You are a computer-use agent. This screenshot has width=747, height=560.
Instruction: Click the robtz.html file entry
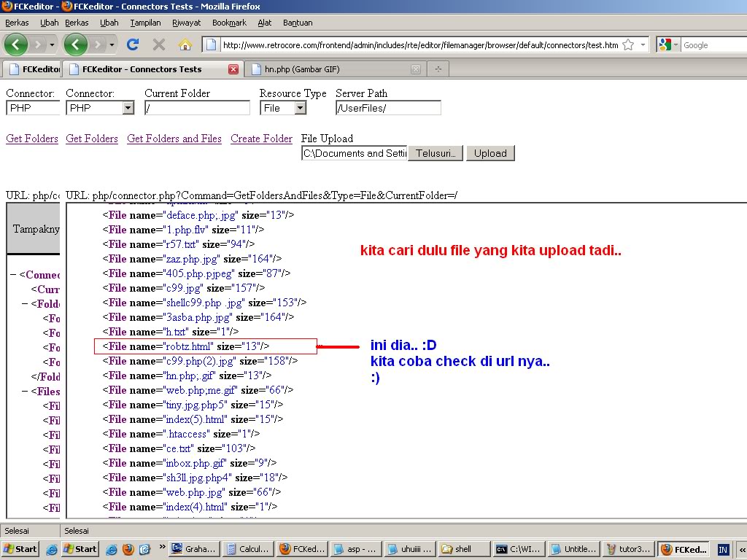[x=186, y=346]
